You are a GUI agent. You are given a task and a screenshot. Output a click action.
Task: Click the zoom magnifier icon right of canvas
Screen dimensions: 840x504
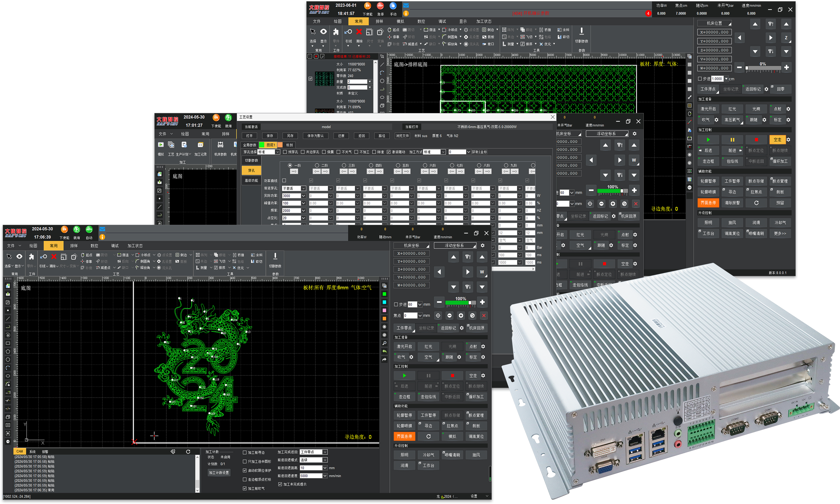coord(384,343)
